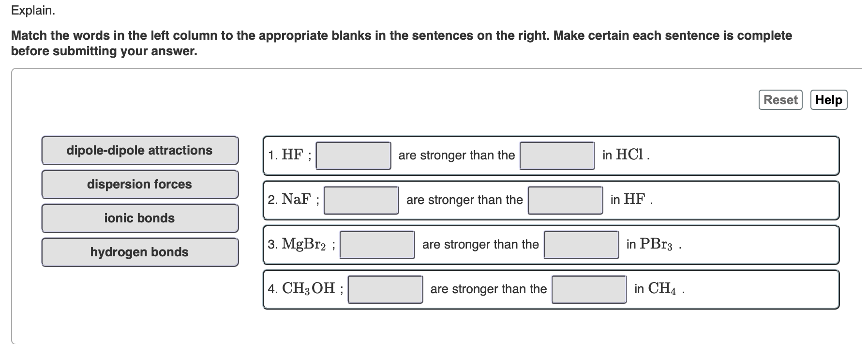
Task: Select the "dispersion forces" answer tile
Action: click(139, 184)
